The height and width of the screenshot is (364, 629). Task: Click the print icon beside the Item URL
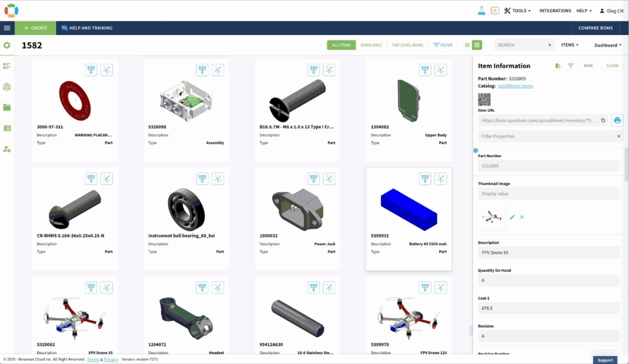[x=617, y=120]
